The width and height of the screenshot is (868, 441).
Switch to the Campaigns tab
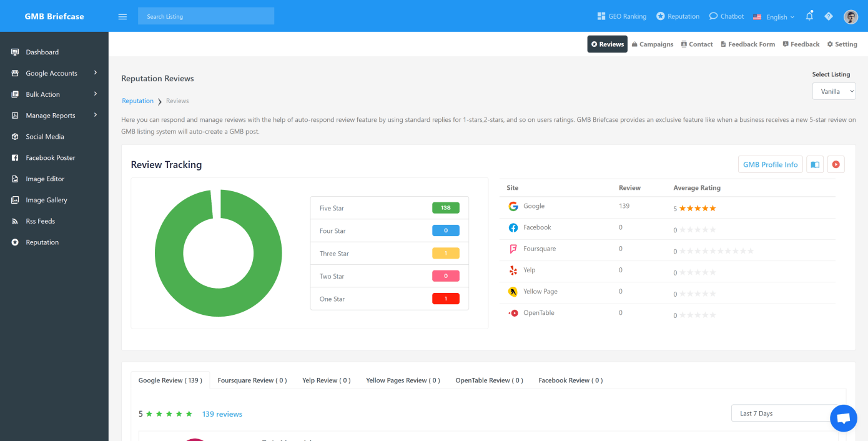(x=653, y=44)
